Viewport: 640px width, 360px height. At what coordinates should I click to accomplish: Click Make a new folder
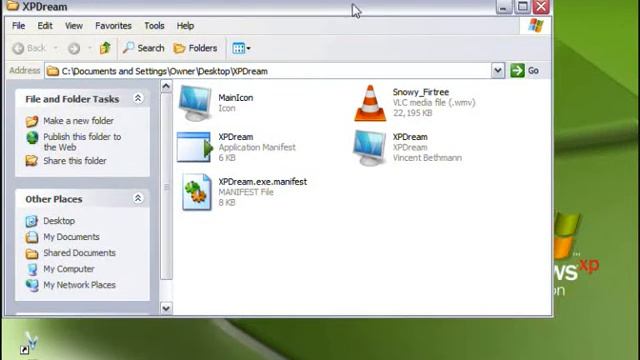[x=78, y=121]
